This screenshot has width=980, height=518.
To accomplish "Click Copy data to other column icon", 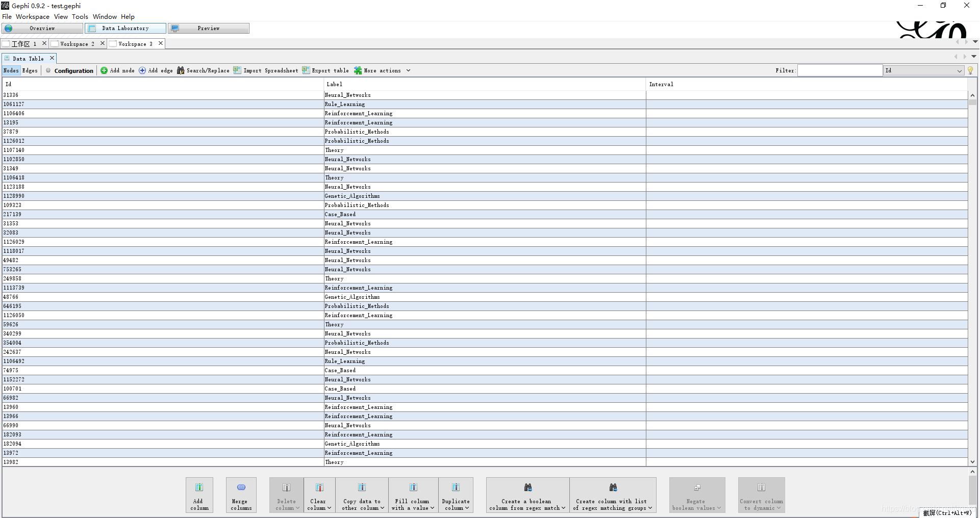I will tap(362, 487).
